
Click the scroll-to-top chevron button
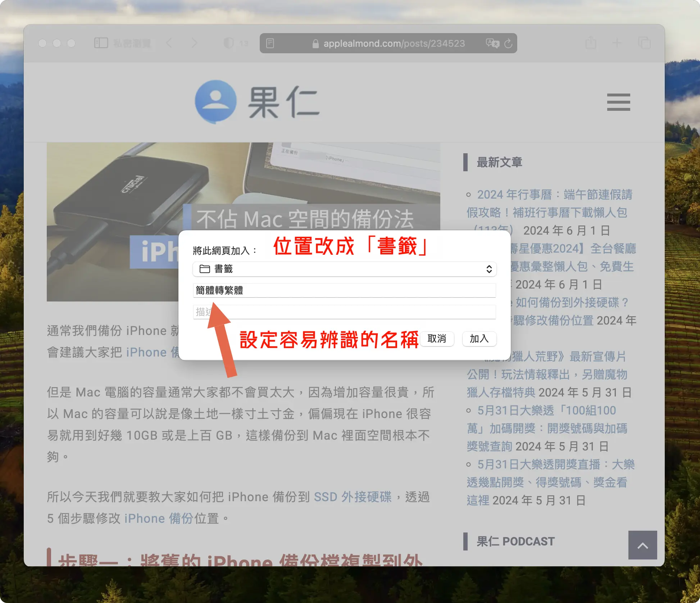[642, 545]
